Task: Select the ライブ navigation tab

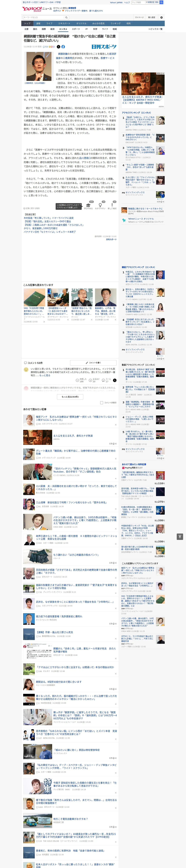Action: pos(49,24)
